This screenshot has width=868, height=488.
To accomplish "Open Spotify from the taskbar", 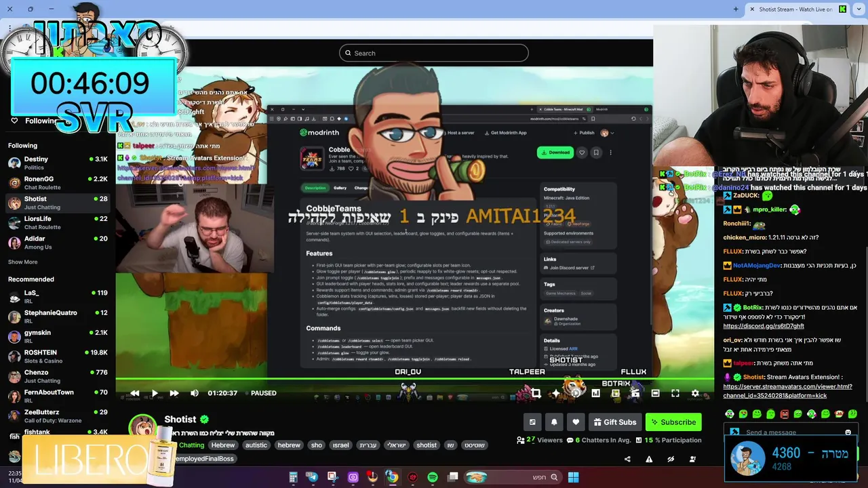I will click(433, 477).
